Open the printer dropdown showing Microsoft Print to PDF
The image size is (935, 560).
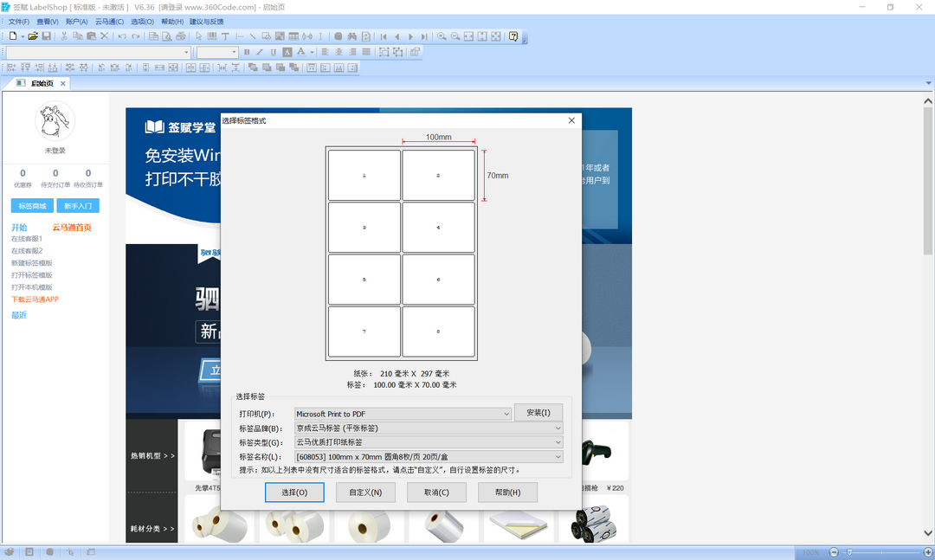[403, 414]
